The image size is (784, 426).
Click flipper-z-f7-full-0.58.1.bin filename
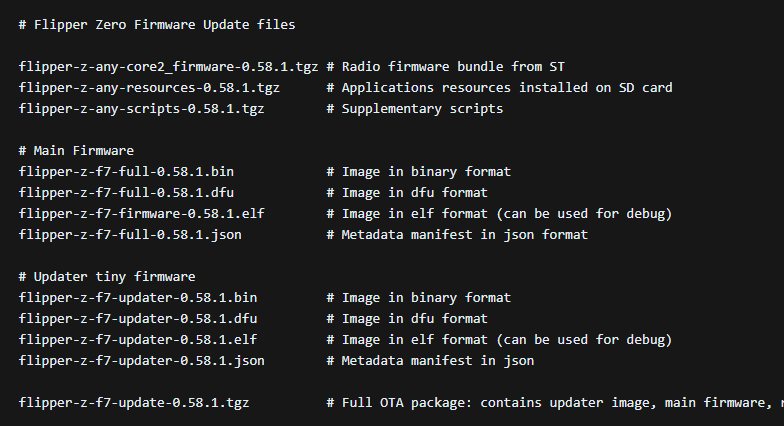click(x=126, y=172)
